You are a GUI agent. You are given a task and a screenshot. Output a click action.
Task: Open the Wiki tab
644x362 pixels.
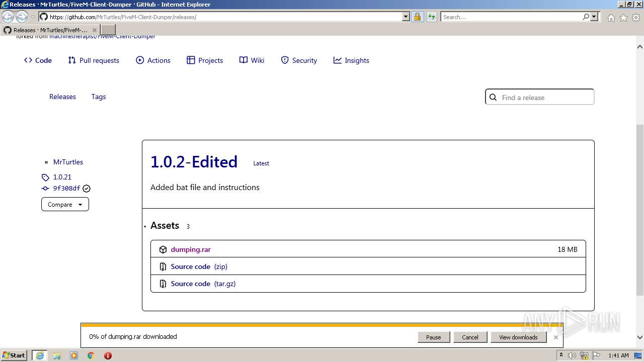click(252, 60)
